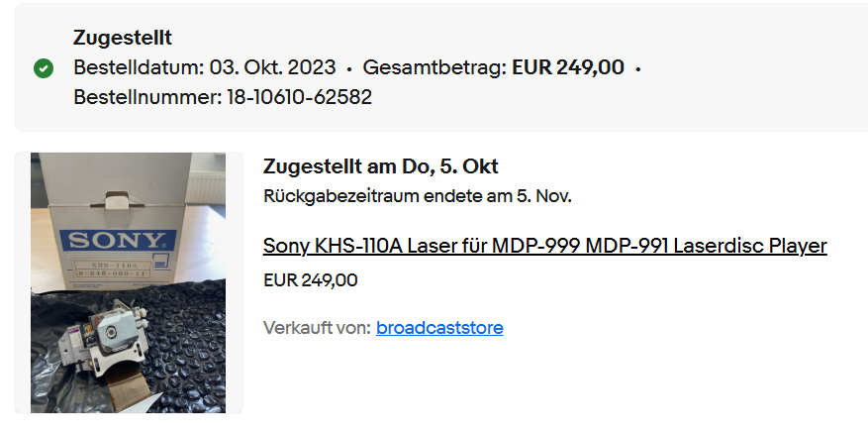The width and height of the screenshot is (868, 432).
Task: Select the order date 03. Okt. 2023
Action: click(273, 68)
